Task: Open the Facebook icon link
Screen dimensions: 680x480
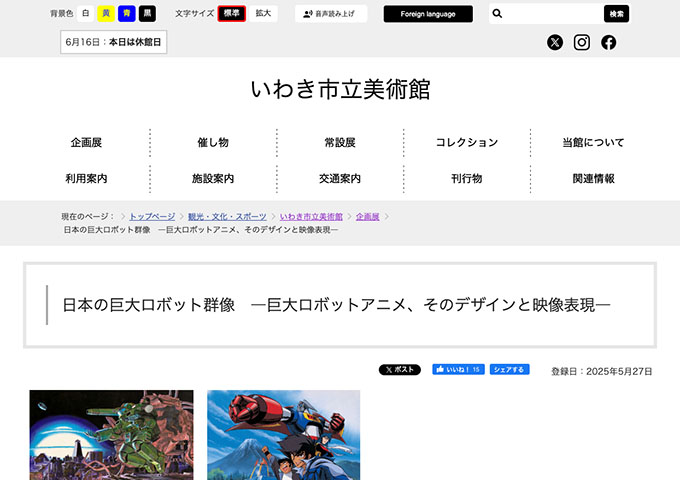Action: point(608,42)
